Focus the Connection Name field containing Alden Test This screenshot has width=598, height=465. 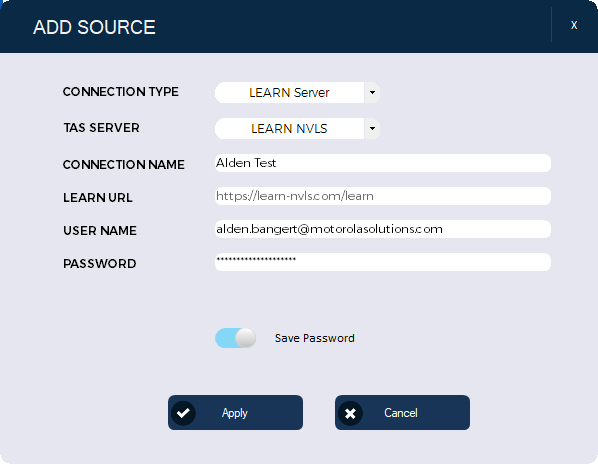point(383,163)
